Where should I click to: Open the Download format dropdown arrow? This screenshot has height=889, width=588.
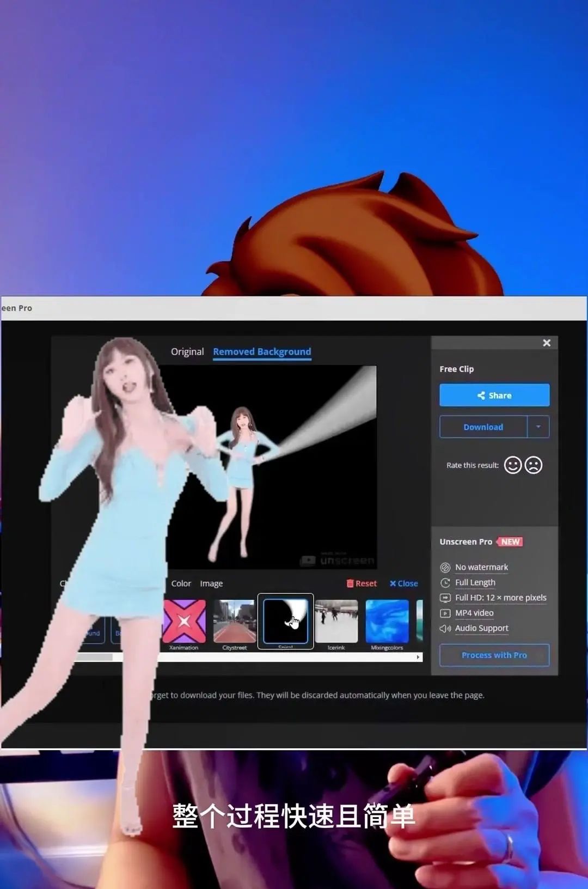pos(538,427)
